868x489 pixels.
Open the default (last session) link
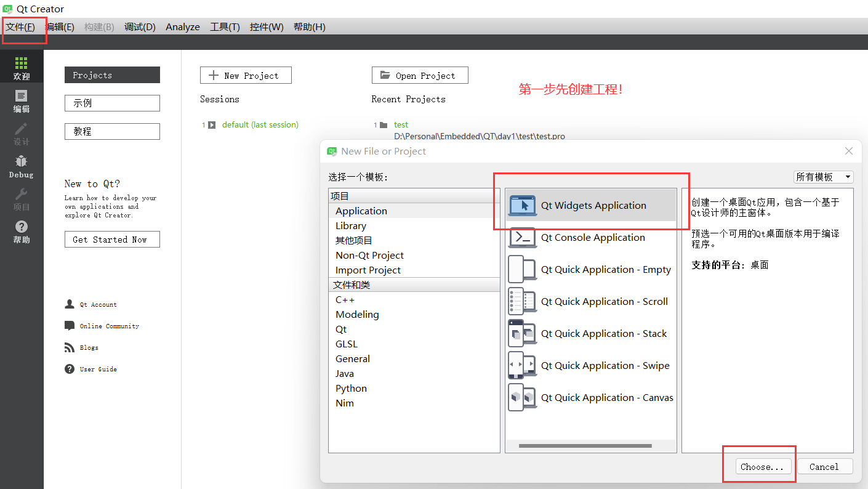tap(260, 125)
